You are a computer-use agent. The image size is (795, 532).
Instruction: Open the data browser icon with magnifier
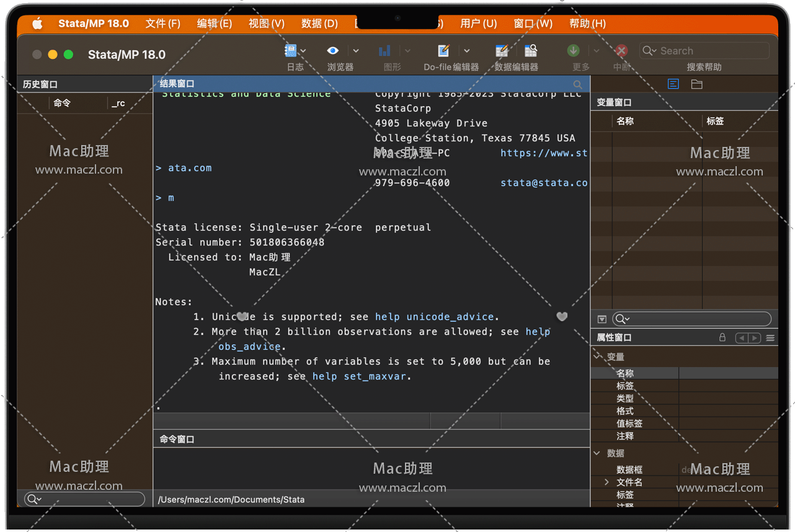tap(531, 51)
